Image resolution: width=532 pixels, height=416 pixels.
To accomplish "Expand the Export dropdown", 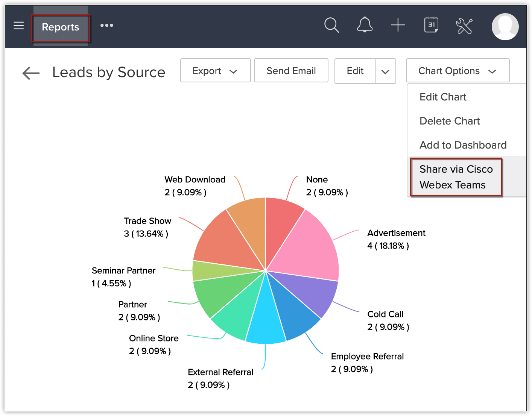I will click(x=215, y=71).
